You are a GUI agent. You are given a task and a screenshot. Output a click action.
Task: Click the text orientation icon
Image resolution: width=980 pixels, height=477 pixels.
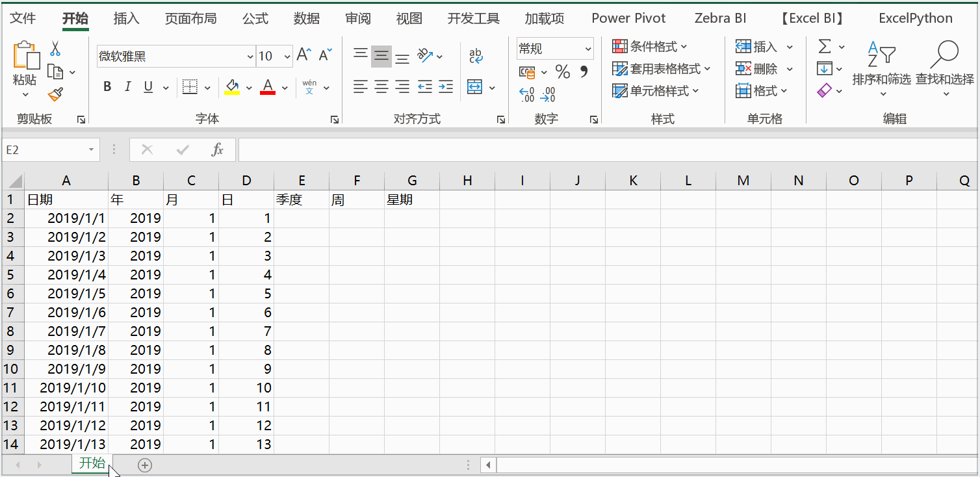coord(426,56)
